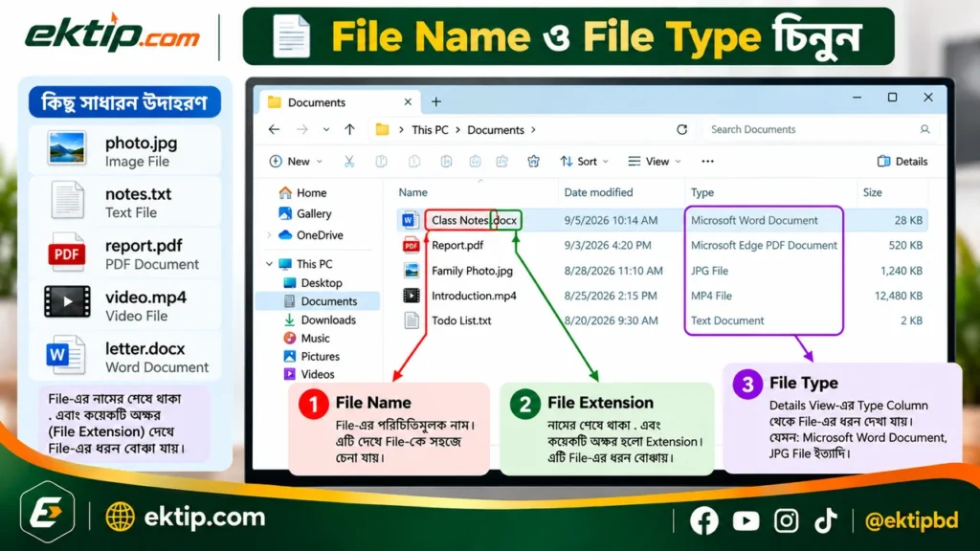Click the search magnifier icon
This screenshot has width=980, height=551.
925,129
